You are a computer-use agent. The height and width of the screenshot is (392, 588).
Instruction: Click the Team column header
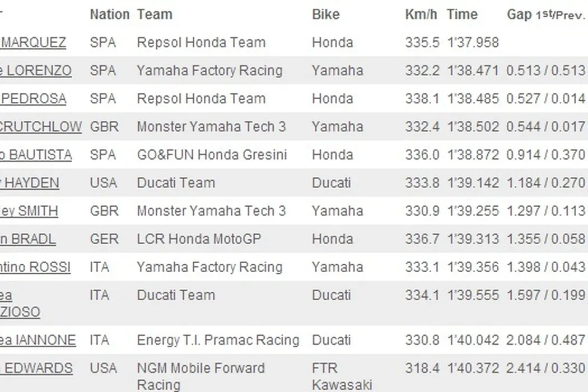pyautogui.click(x=155, y=15)
